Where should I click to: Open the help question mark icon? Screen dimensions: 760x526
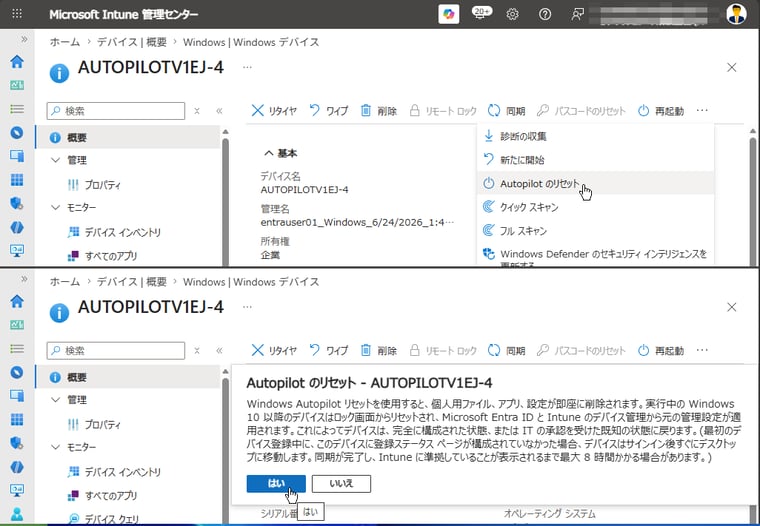545,14
